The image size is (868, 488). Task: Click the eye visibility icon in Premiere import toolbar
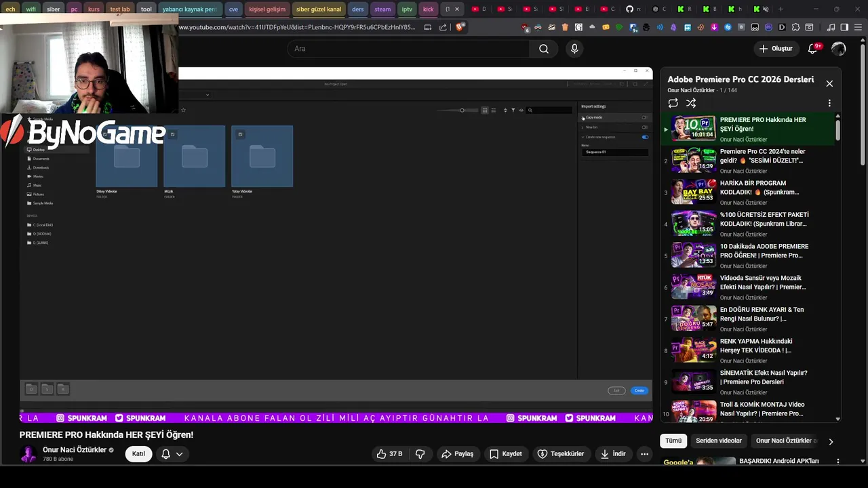tap(521, 110)
